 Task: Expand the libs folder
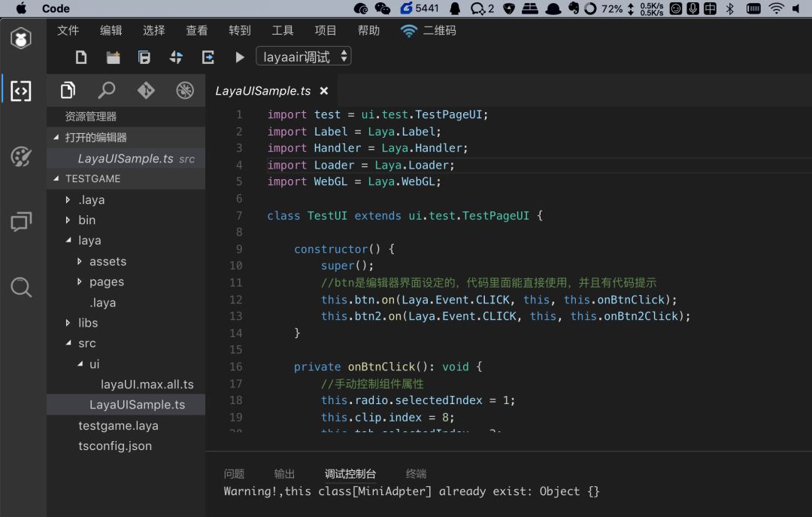[87, 323]
